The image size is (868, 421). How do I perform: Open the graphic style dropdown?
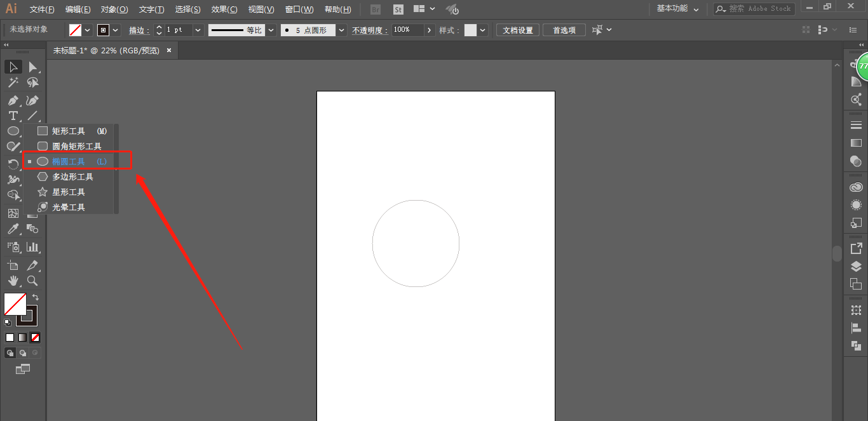point(483,30)
